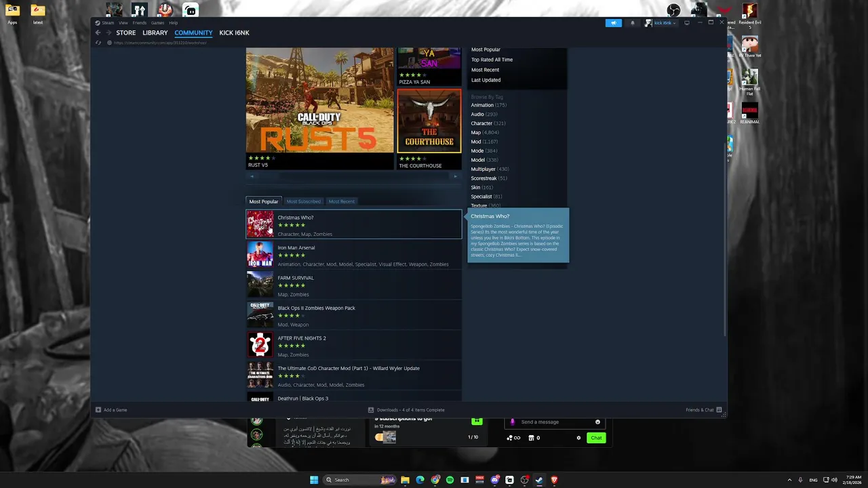Image resolution: width=868 pixels, height=488 pixels.
Task: Open the AFTER FIVE NIGHTS 2 item
Action: pyautogui.click(x=353, y=345)
